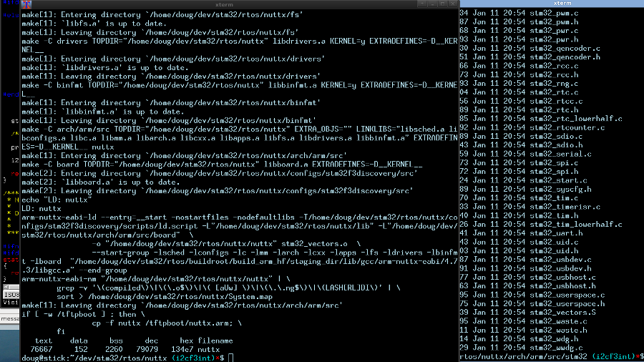Click stm32_vectors.S in the file listing
The width and height of the screenshot is (644, 362).
[562, 313]
